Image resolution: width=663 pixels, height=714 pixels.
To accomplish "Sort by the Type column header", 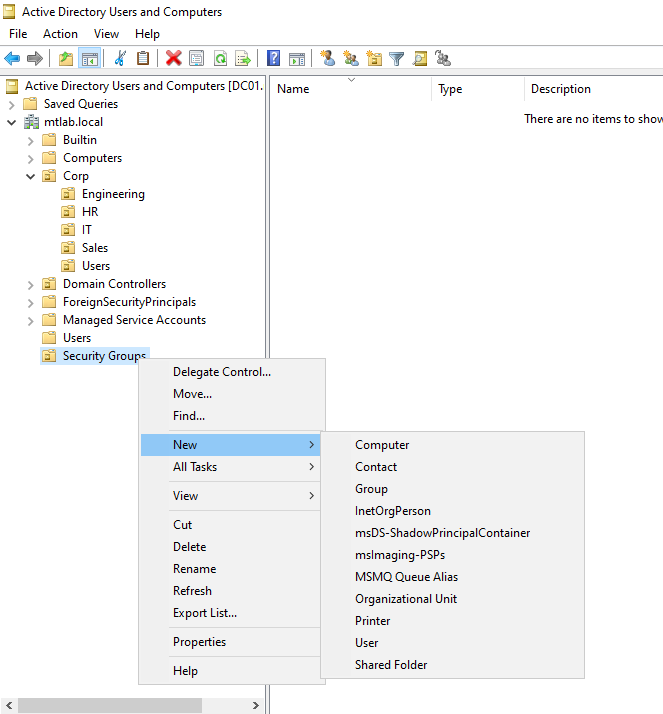I will pos(478,89).
